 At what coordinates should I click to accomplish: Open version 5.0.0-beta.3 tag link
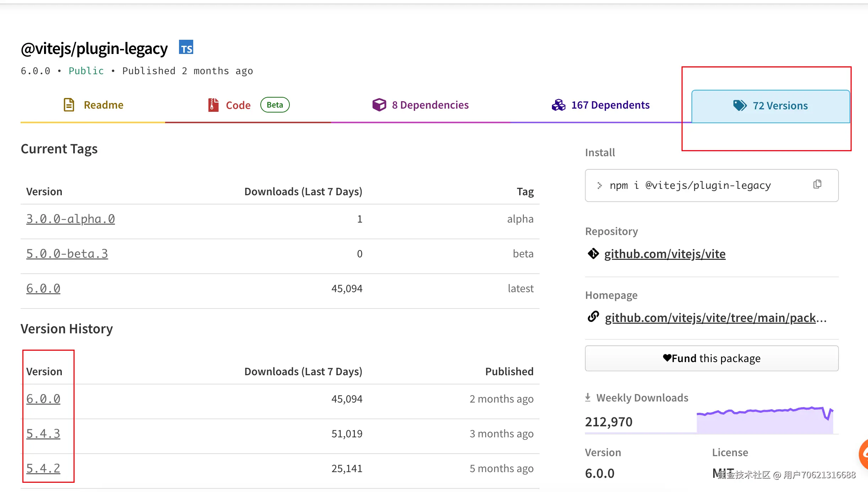point(67,254)
